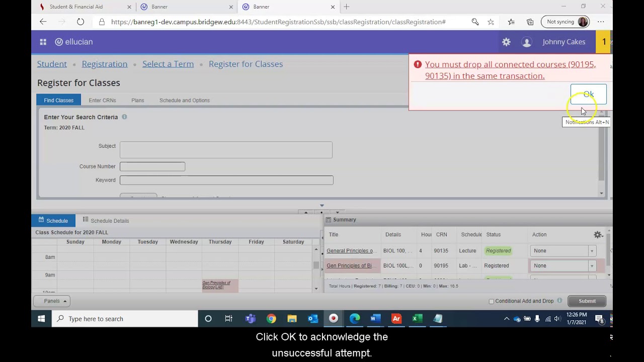Open the browser collections icon
This screenshot has width=644, height=362.
[530, 22]
